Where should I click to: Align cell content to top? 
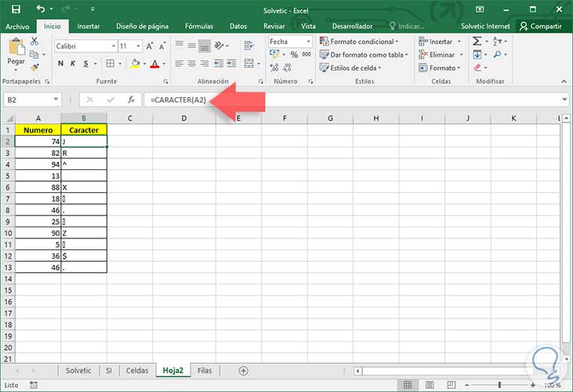[179, 45]
